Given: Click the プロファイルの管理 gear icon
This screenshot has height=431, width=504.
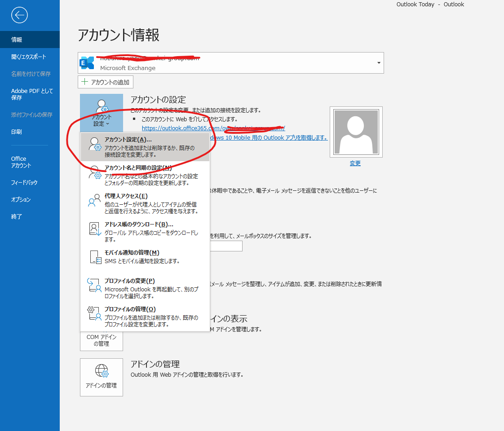Looking at the screenshot, I should tap(94, 313).
